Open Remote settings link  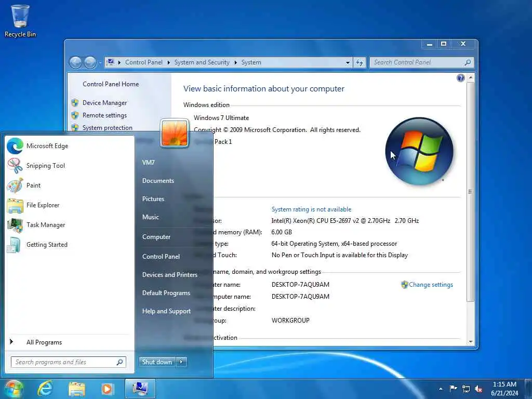click(104, 115)
